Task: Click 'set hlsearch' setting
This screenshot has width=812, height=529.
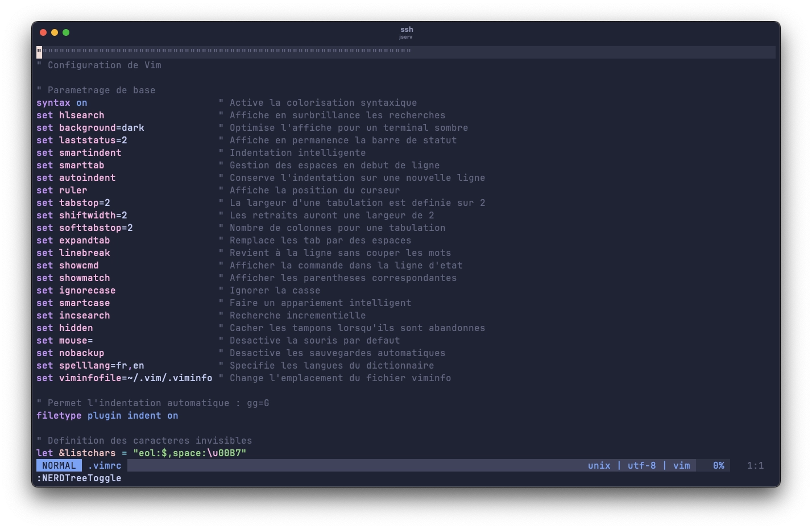Action: pyautogui.click(x=71, y=115)
